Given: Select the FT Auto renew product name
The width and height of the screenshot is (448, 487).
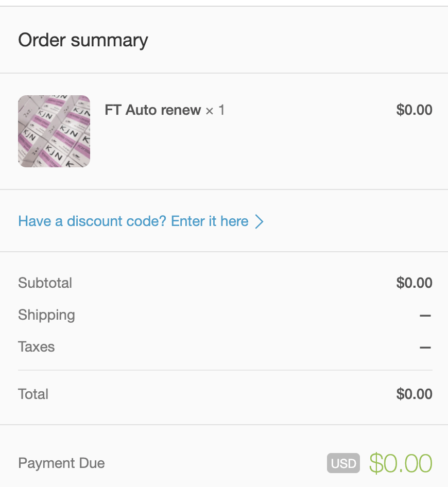Looking at the screenshot, I should click(x=153, y=110).
